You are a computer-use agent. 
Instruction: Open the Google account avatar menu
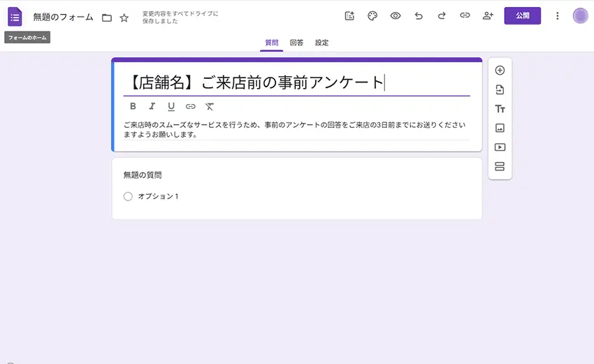[x=580, y=16]
